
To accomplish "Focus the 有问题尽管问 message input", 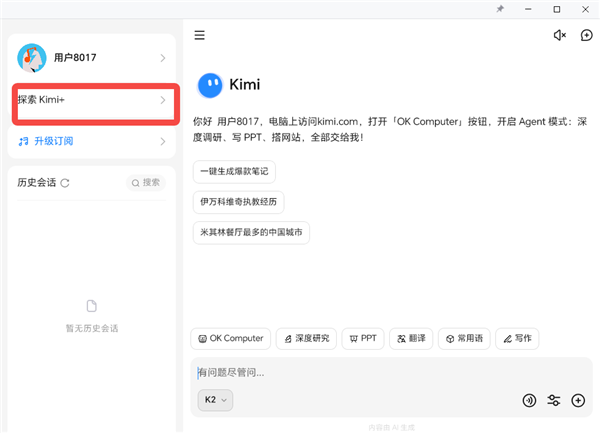I will (x=391, y=373).
